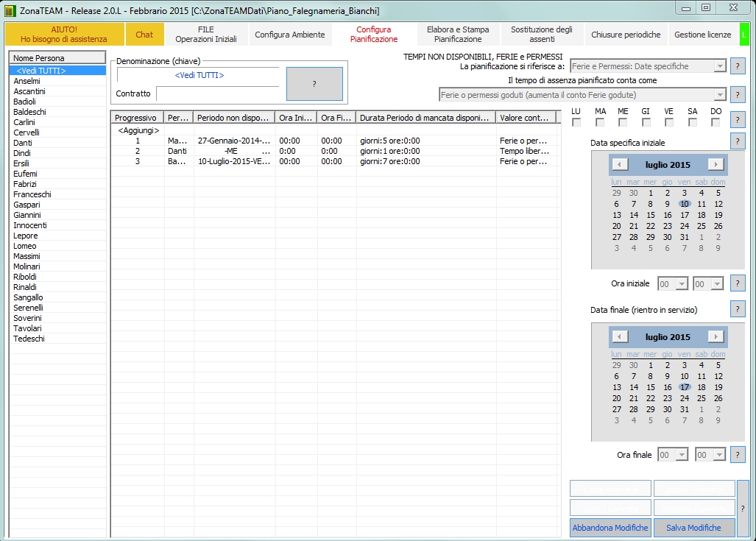Open 'Ferie o permessi goduti' dropdown
Screen dimensions: 756x541
720,95
